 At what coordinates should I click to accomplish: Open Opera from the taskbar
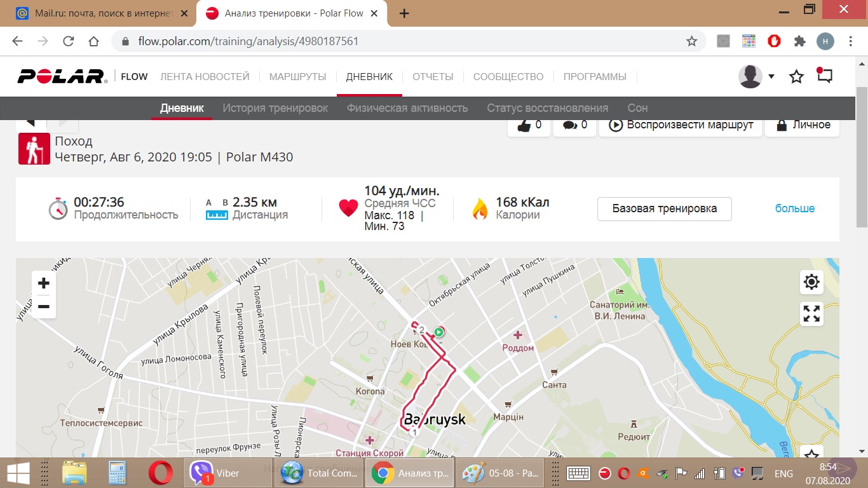pos(161,473)
